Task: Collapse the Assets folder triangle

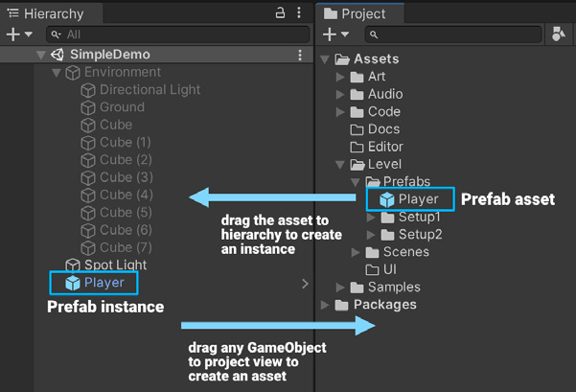Action: pyautogui.click(x=324, y=59)
